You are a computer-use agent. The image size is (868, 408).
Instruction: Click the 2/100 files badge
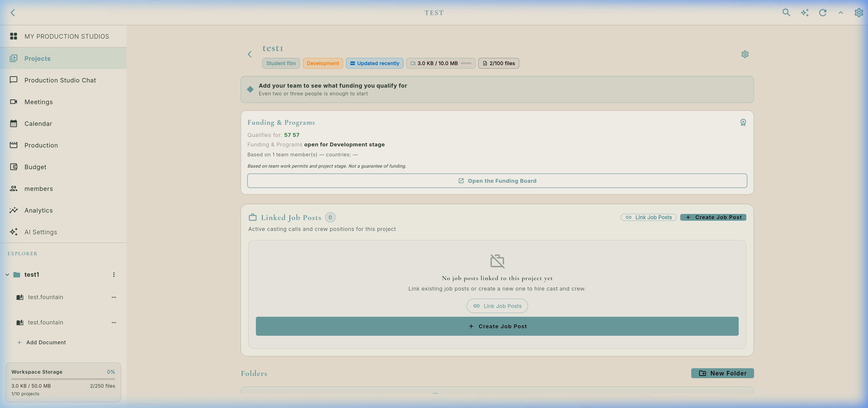499,63
